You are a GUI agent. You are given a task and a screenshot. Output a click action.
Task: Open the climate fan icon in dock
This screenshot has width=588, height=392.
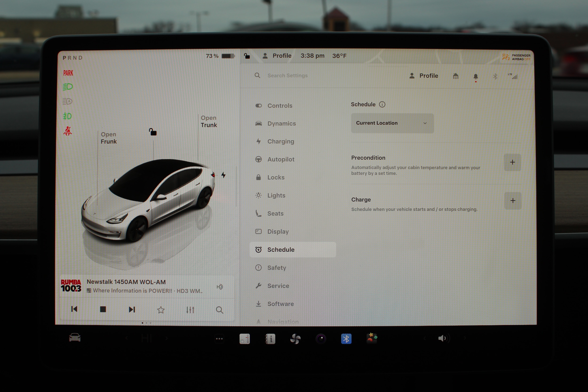click(x=295, y=339)
